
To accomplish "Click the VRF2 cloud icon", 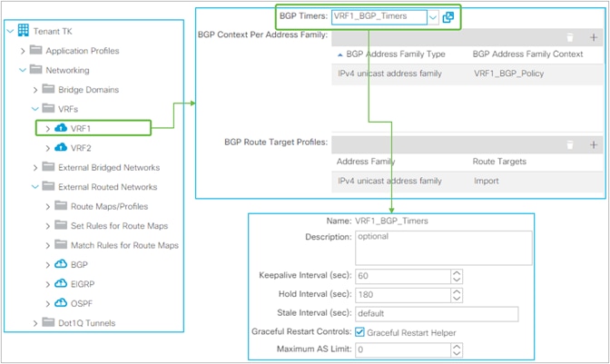I will click(61, 147).
